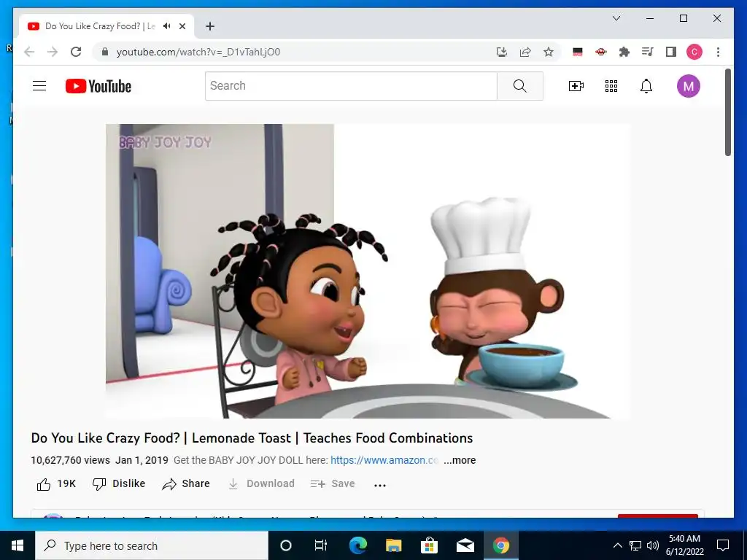This screenshot has width=747, height=560.
Task: Click the install app icon in address bar
Action: [502, 52]
